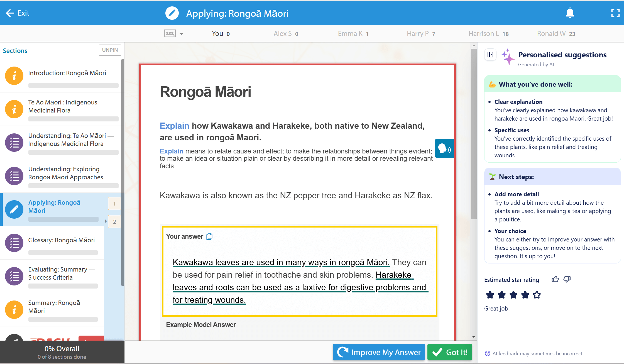This screenshot has width=624, height=364.
Task: Click Exit back arrow link
Action: coord(17,13)
